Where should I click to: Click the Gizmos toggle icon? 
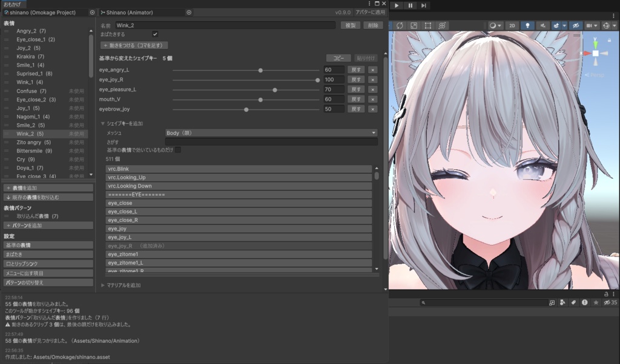606,25
